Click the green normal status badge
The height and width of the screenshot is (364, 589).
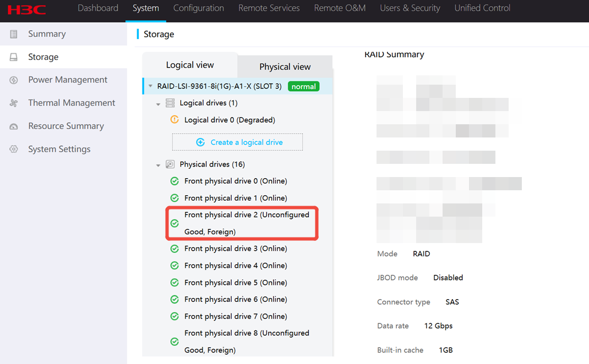pos(303,86)
